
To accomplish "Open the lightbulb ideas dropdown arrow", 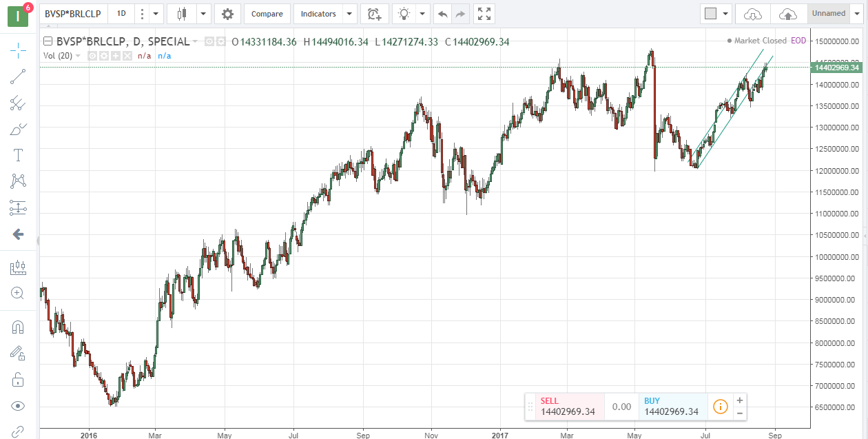I will coord(422,14).
